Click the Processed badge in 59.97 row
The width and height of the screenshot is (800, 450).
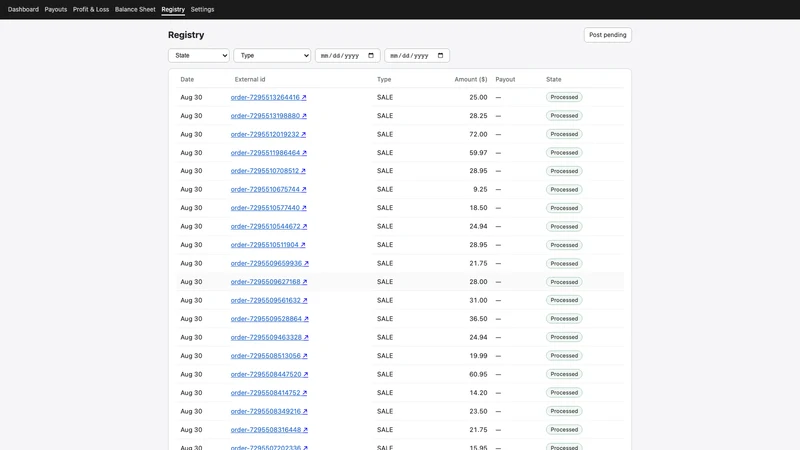(x=564, y=153)
